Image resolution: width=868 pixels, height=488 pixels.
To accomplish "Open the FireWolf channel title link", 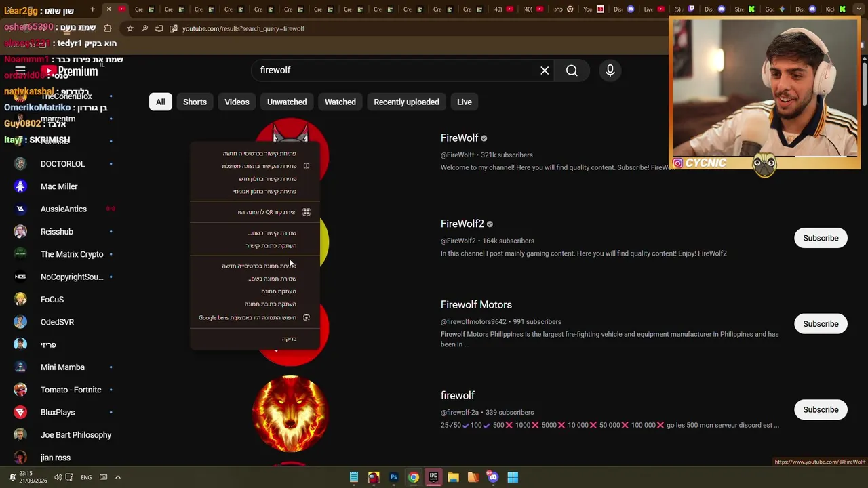I will (x=459, y=138).
